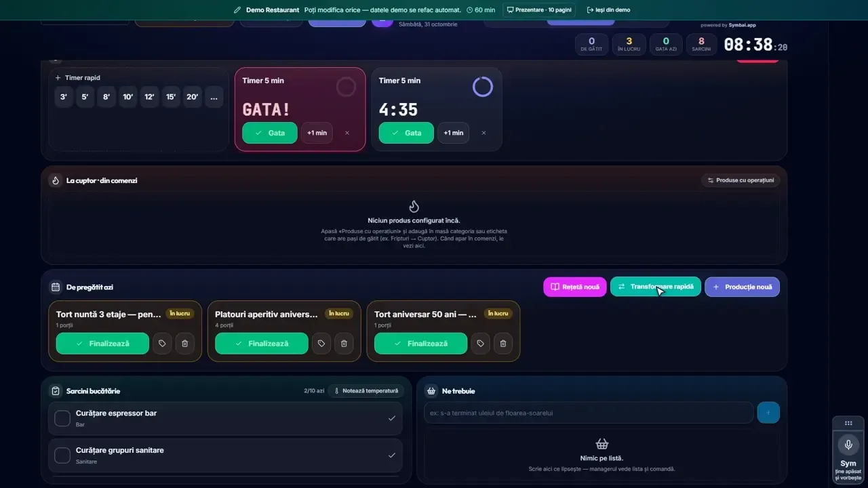868x488 pixels.
Task: Check the Curățare grupuri sanitare task checkbox
Action: (62, 455)
